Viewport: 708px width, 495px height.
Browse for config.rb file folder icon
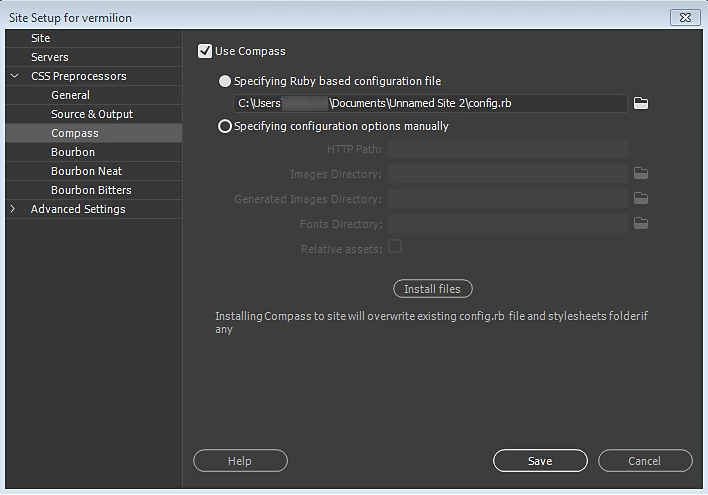(641, 103)
